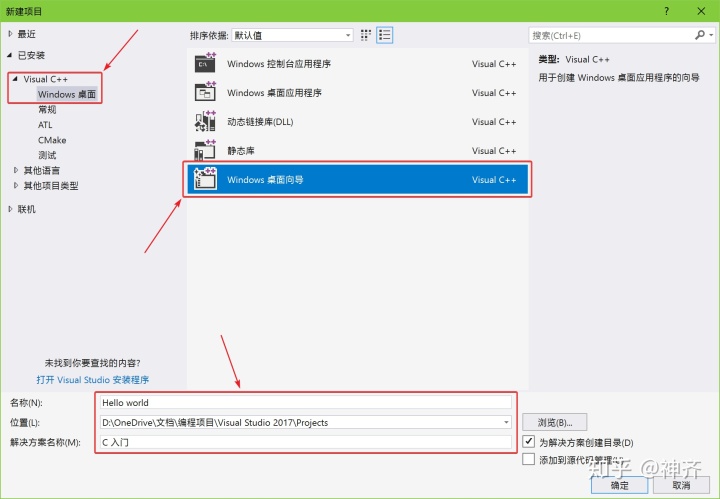Select CMake tree item
The width and height of the screenshot is (720, 499).
click(52, 140)
